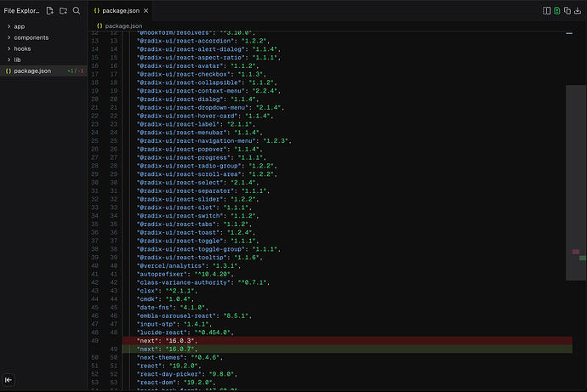
Task: Click the "date-fns" dependency line
Action: coord(173,308)
